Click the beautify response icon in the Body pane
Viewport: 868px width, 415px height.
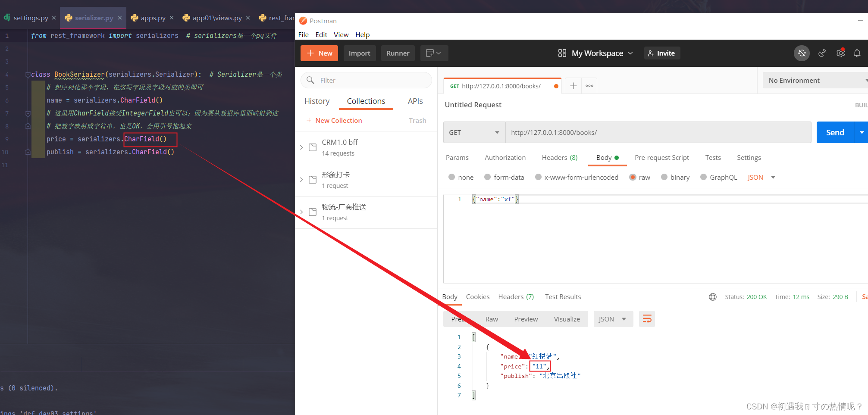pos(647,319)
